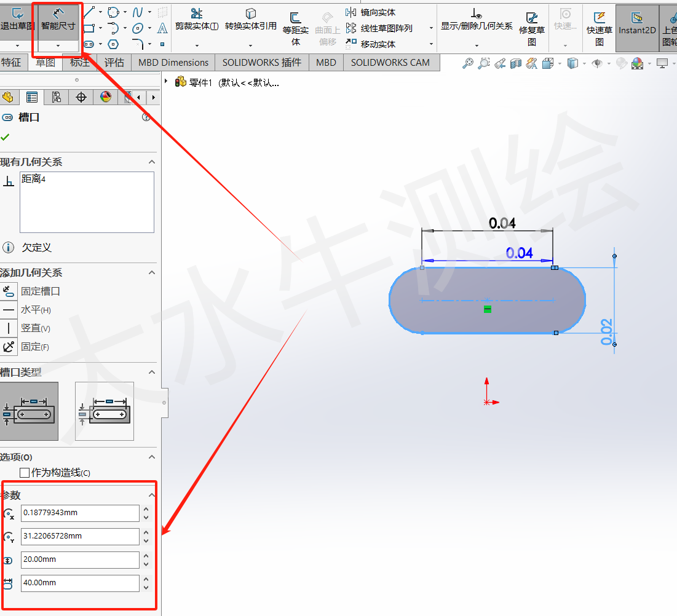Screen dimensions: 677x616
Task: Toggle the overall-length slot type option
Action: [x=104, y=410]
